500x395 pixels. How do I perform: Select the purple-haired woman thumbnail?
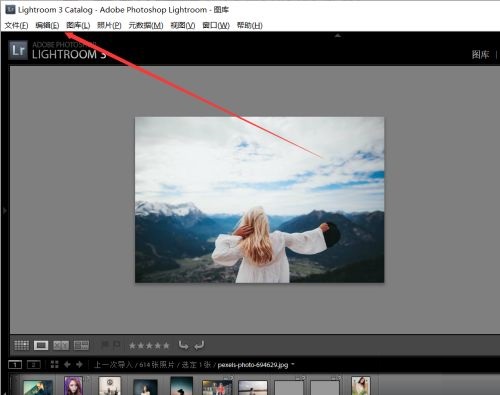click(73, 386)
